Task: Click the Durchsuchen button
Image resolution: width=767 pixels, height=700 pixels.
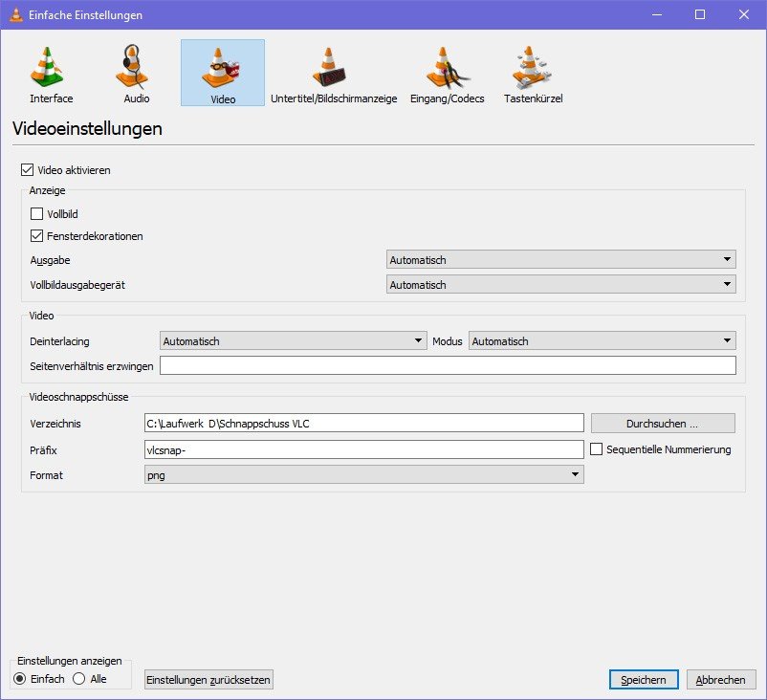Action: [663, 423]
